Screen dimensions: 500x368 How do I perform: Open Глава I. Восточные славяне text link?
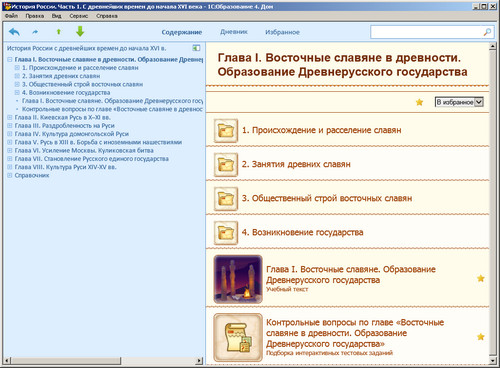click(351, 275)
